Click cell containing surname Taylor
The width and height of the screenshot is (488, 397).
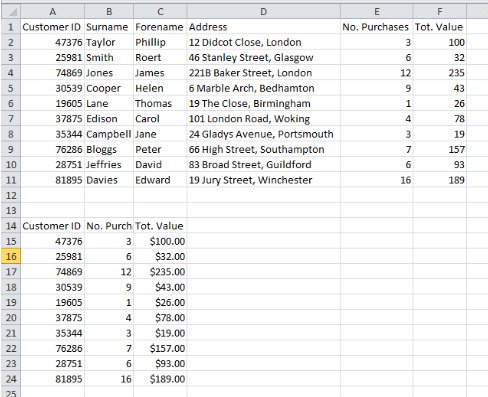click(x=109, y=42)
